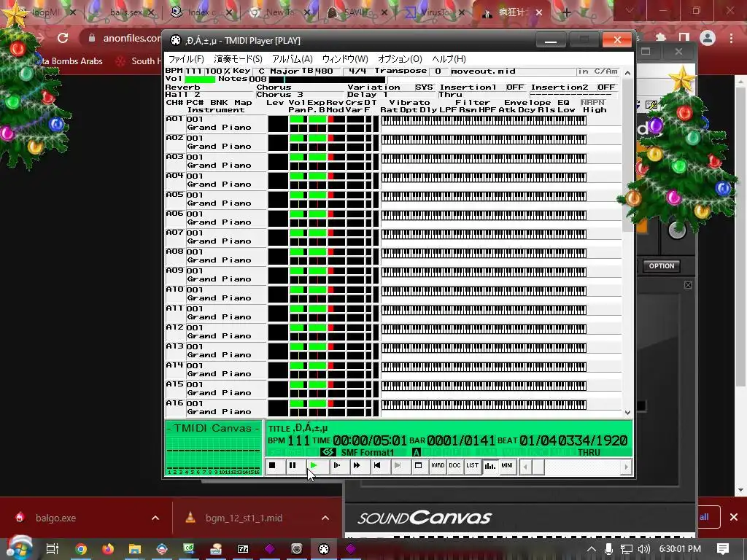This screenshot has height=560, width=747.
Task: Open the browser extensions puzzle icon
Action: (x=660, y=38)
